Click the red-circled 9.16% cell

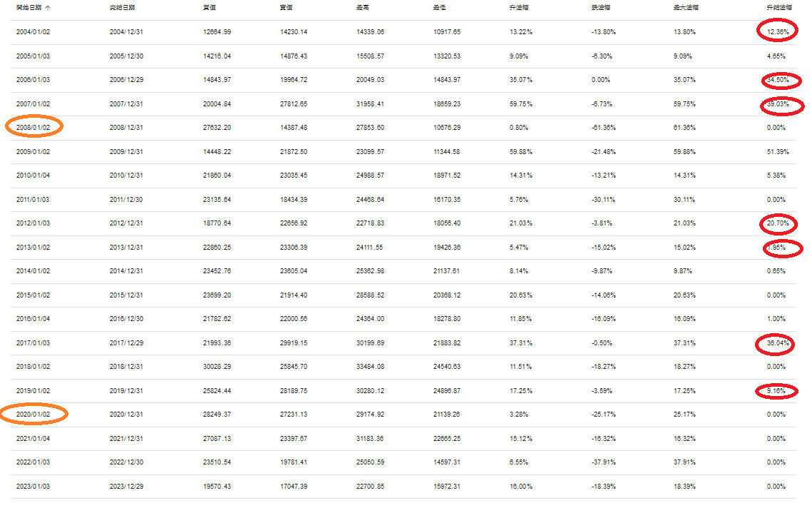[776, 391]
